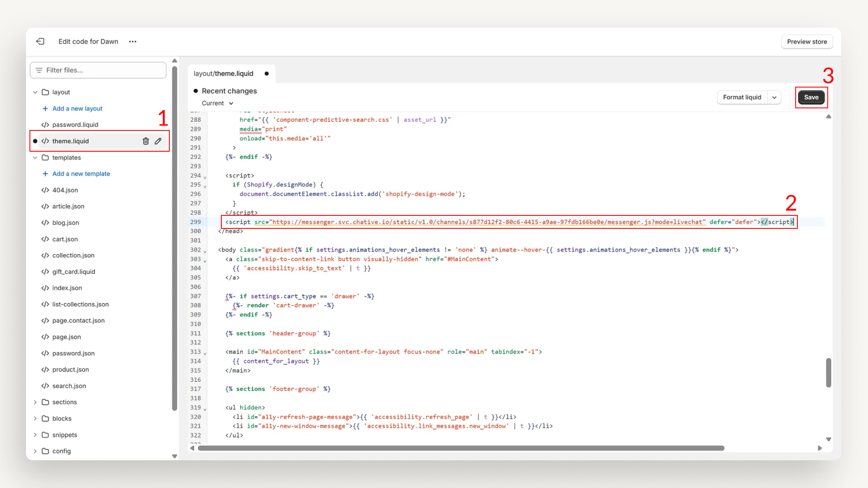Screen dimensions: 868x488
Task: Open the search.json file
Action: tap(69, 386)
